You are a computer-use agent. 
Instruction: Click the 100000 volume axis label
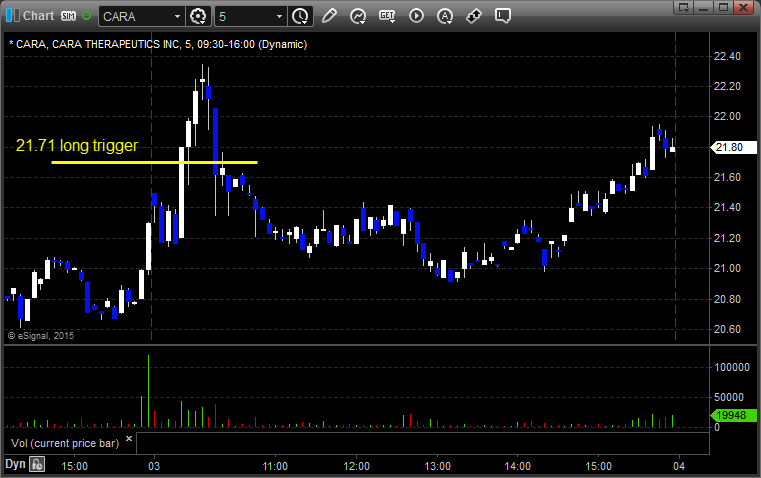pyautogui.click(x=732, y=367)
